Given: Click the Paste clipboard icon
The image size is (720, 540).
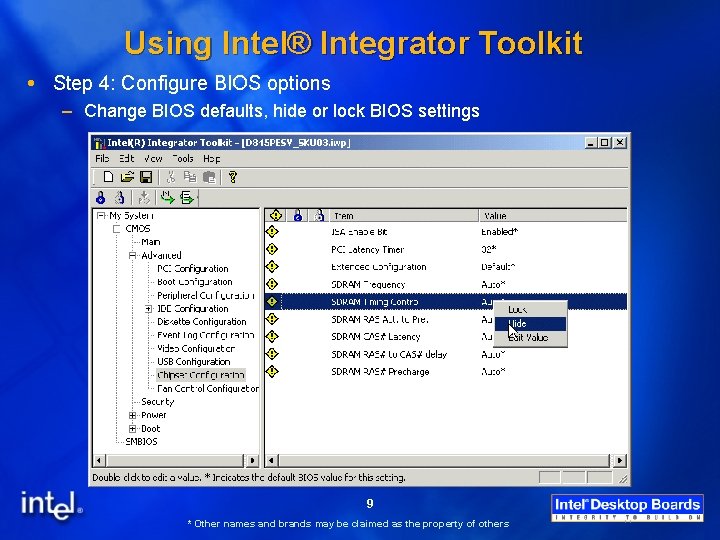Looking at the screenshot, I should tap(209, 177).
